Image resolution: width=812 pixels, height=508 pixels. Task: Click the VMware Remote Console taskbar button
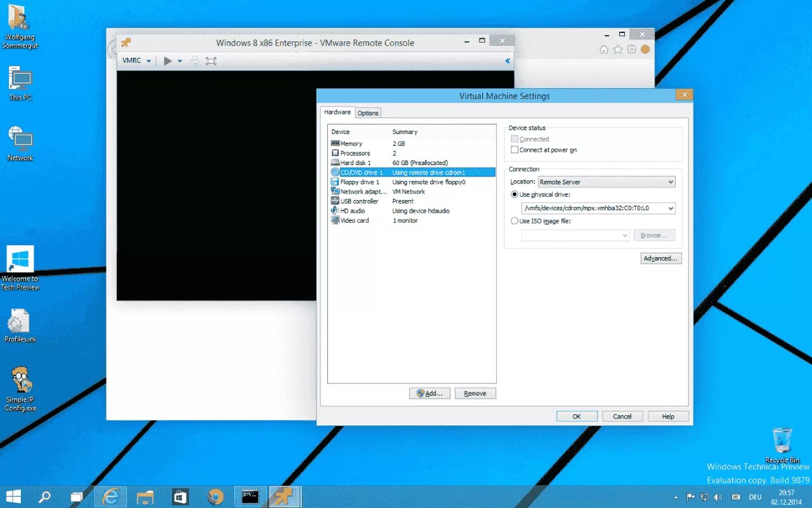point(285,497)
